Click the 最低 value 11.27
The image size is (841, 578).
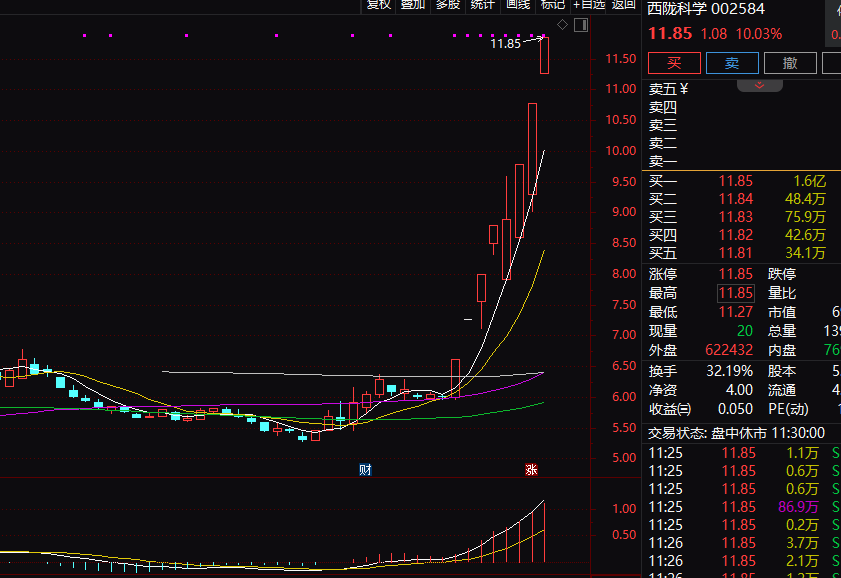point(735,312)
